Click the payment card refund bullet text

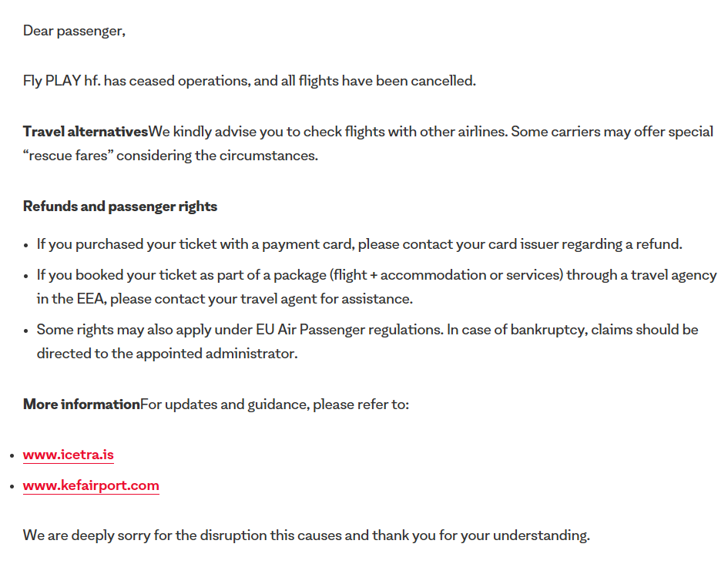point(359,244)
